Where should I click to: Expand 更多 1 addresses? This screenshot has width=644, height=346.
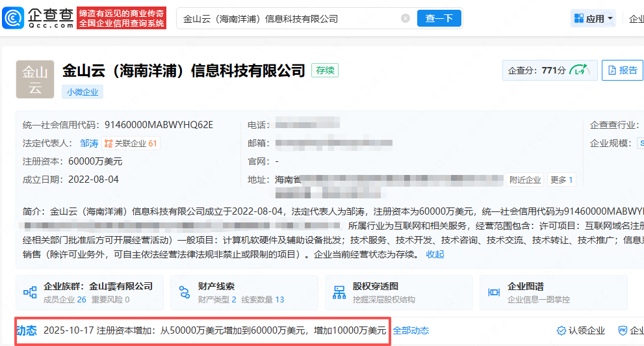[x=561, y=180]
